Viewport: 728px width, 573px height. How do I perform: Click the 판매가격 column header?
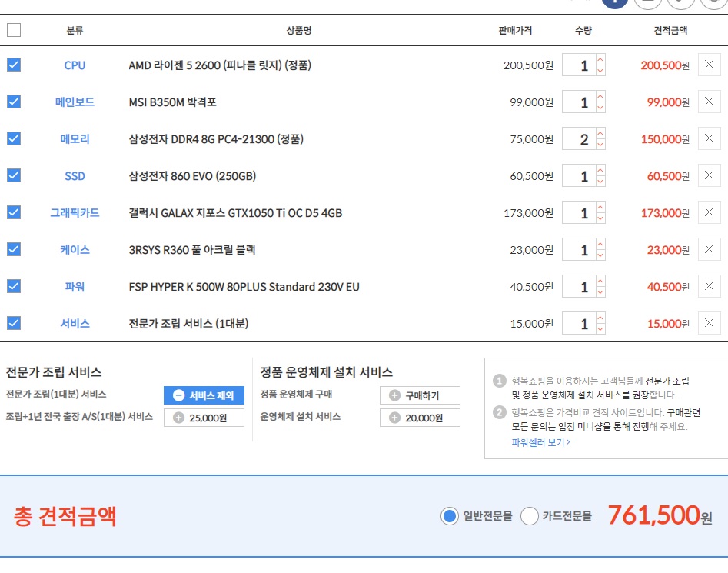coord(515,31)
